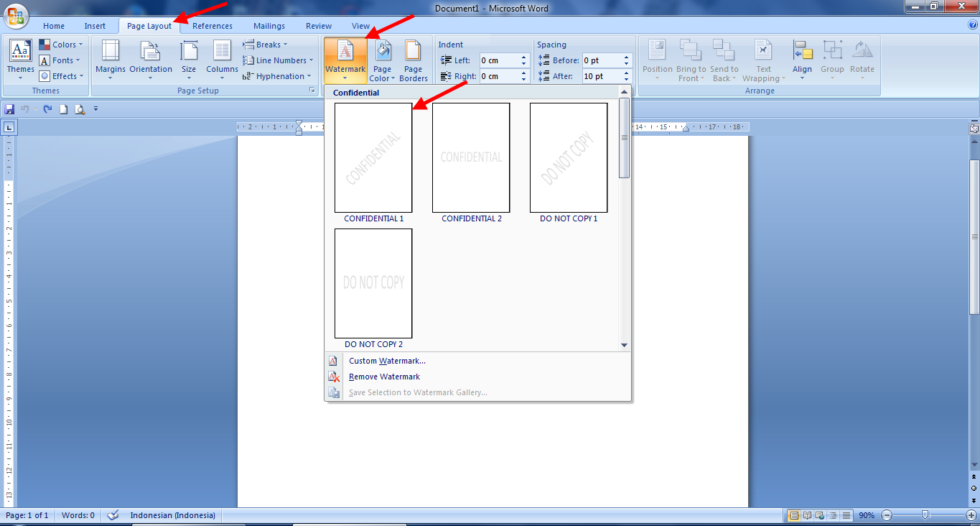Screen dimensions: 980x526
Task: Click the Indent Left field
Action: 499,60
